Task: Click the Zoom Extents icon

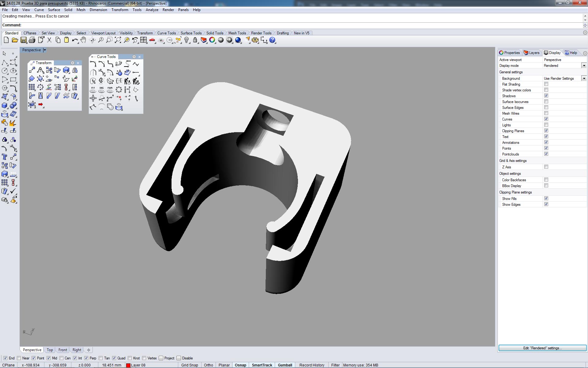Action: click(118, 40)
